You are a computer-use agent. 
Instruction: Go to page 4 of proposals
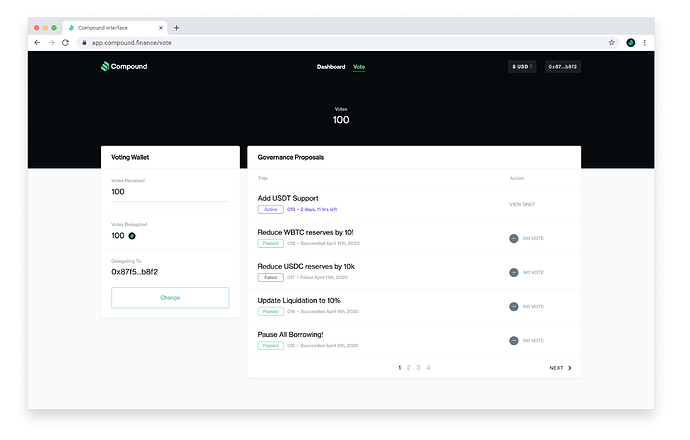tap(428, 368)
